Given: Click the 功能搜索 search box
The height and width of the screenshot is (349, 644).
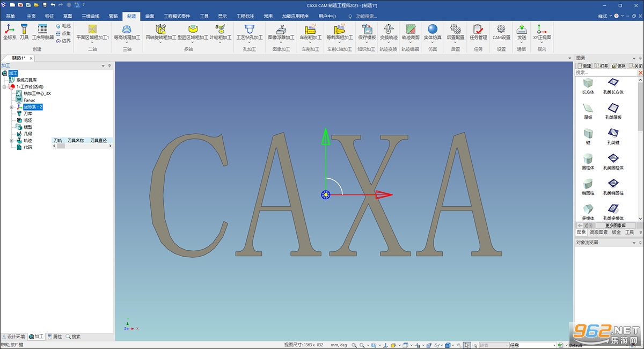Looking at the screenshot, I should (367, 16).
